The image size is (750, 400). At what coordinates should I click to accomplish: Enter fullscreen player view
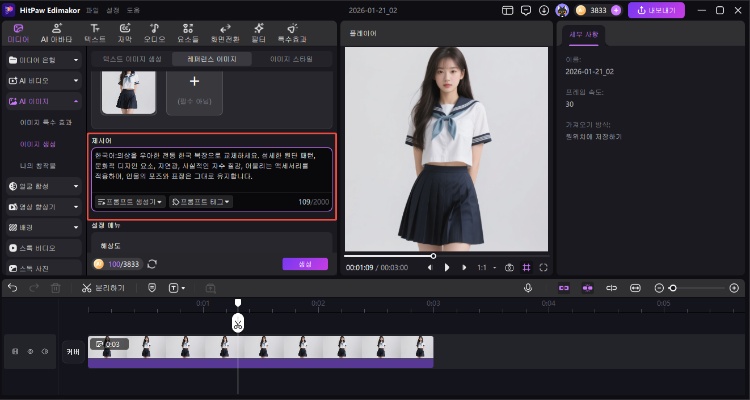coord(543,267)
